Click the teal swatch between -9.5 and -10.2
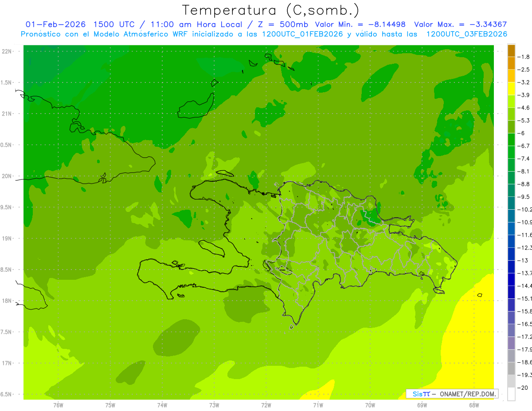This screenshot has width=532, height=411. pyautogui.click(x=511, y=203)
